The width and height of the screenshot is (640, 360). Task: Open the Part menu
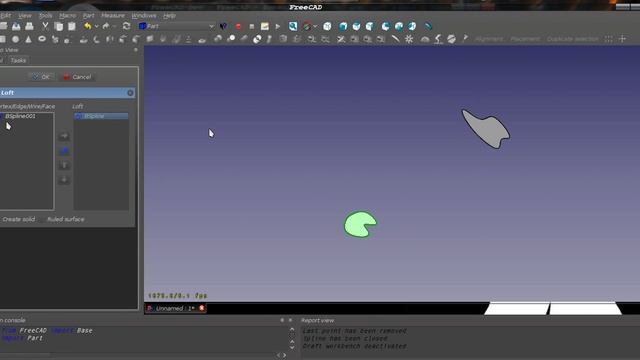tap(88, 16)
